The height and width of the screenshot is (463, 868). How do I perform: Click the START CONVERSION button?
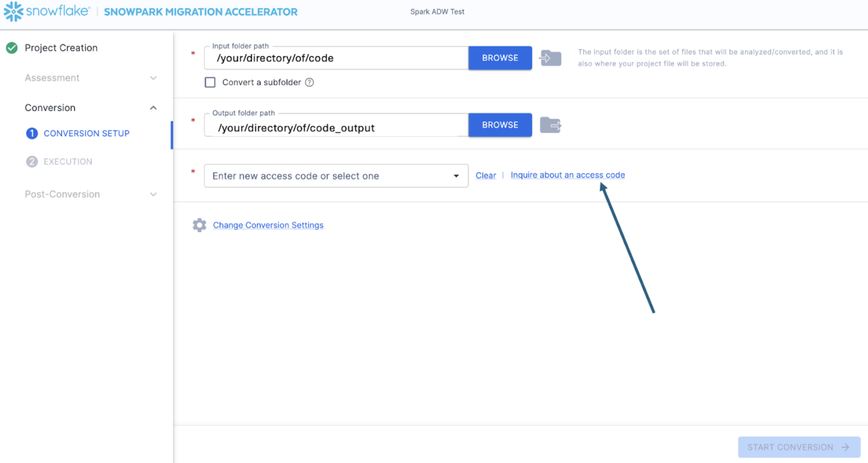pos(799,447)
